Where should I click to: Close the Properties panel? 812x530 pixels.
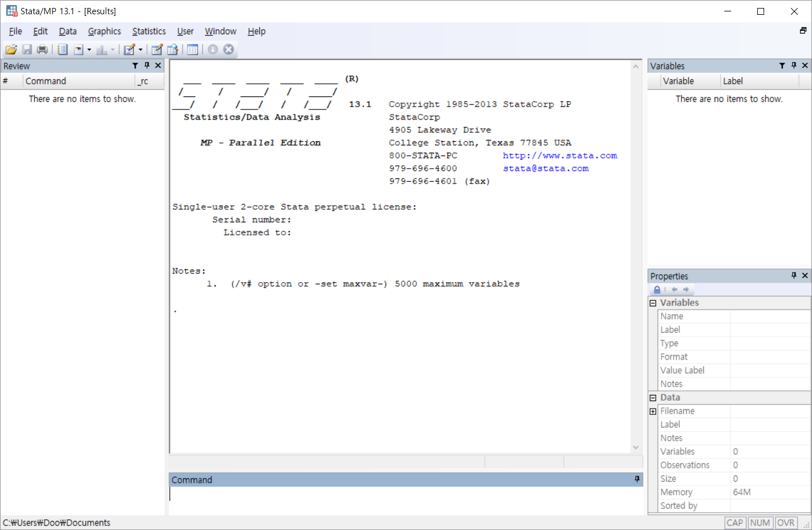click(x=805, y=276)
